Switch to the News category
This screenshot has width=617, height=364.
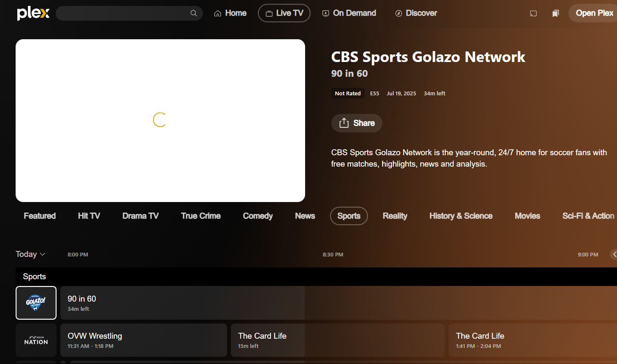[x=305, y=216]
